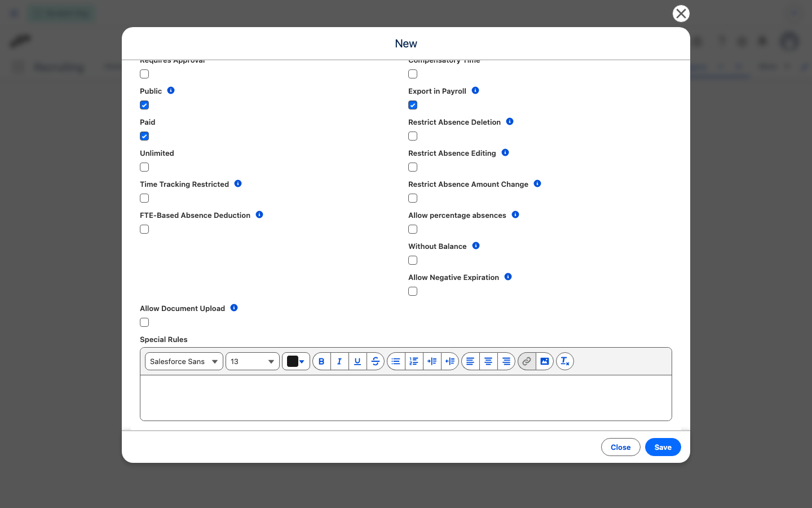
Task: Enable Allow Document Upload checkbox
Action: coord(144,322)
